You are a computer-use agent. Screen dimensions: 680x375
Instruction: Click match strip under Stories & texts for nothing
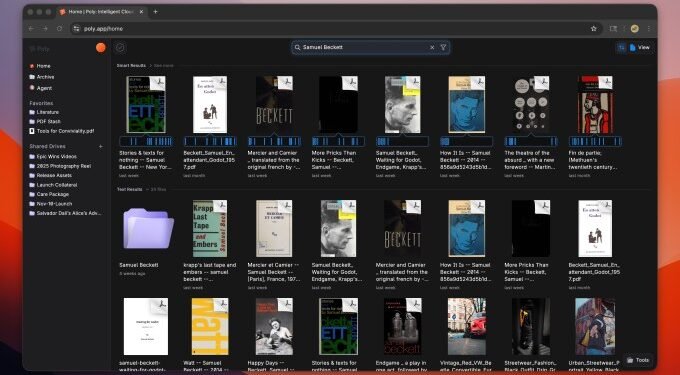(146, 141)
